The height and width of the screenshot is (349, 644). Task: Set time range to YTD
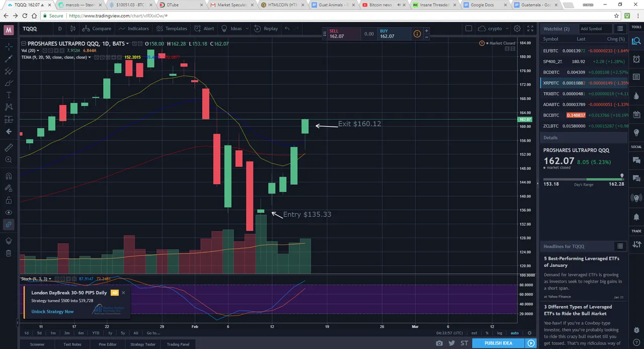point(96,333)
